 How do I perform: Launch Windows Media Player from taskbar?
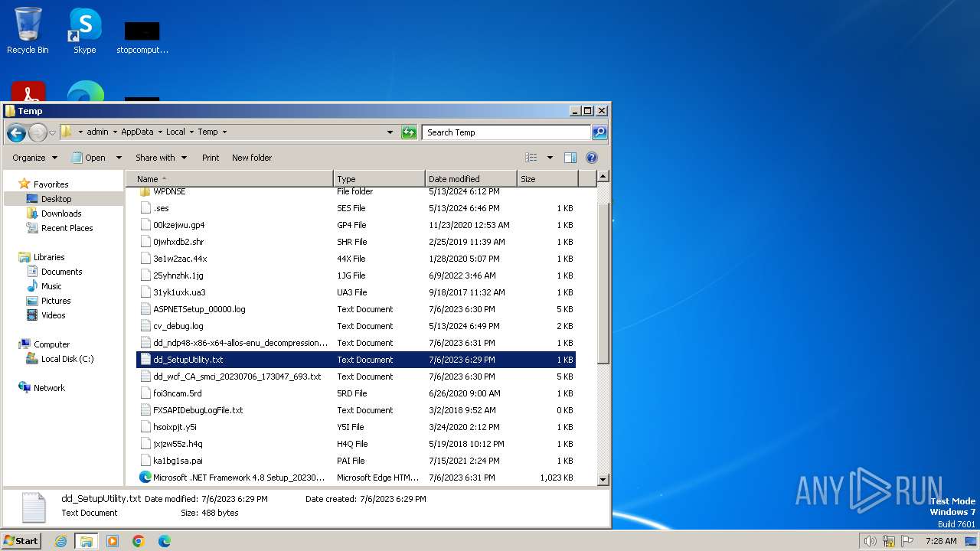(113, 541)
